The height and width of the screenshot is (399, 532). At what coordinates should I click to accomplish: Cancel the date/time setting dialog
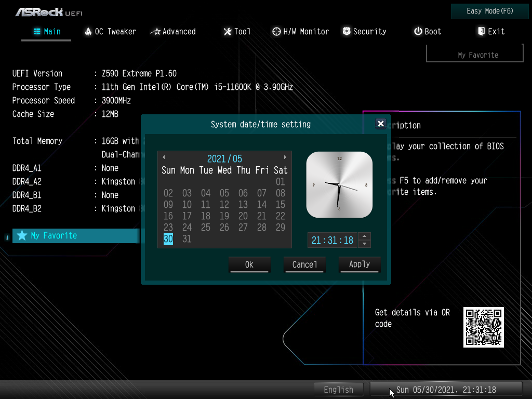pos(304,264)
